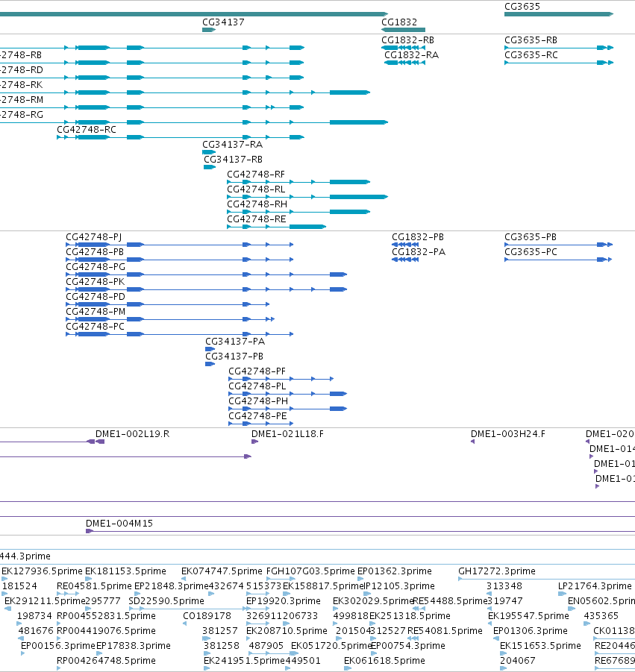Screen dimensions: 635x672
Task: Select clone end DME1-003H24.F
Action: point(507,434)
